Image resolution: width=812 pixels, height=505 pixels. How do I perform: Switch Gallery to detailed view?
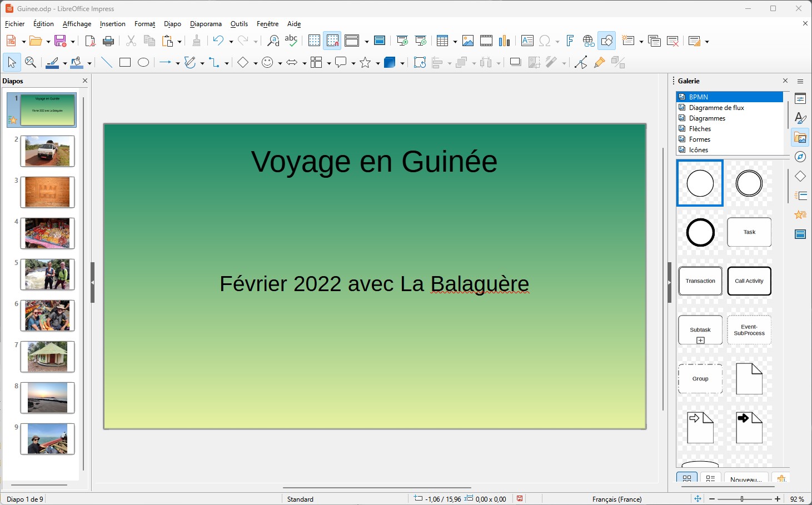click(710, 478)
